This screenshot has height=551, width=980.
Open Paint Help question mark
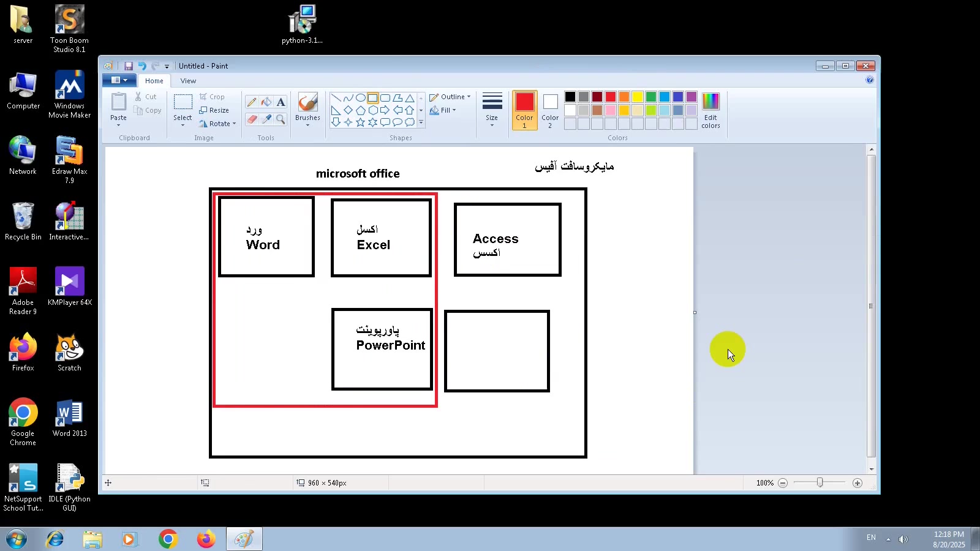pos(870,80)
